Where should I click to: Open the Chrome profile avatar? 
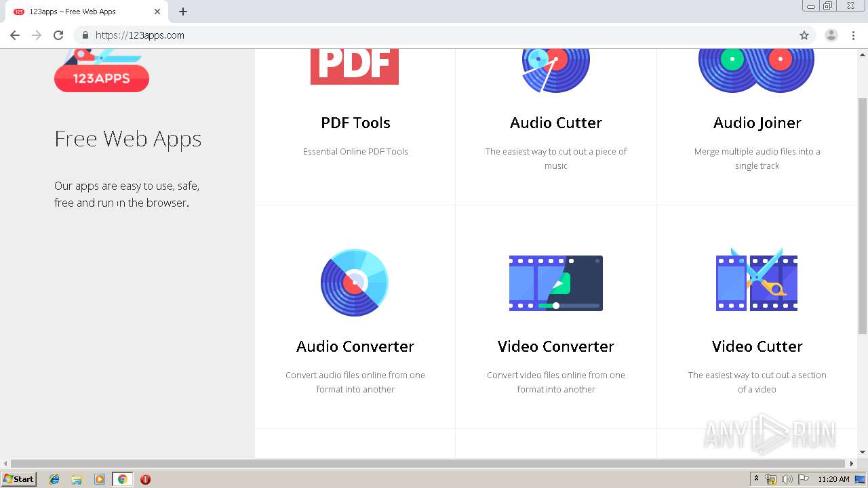pos(831,35)
